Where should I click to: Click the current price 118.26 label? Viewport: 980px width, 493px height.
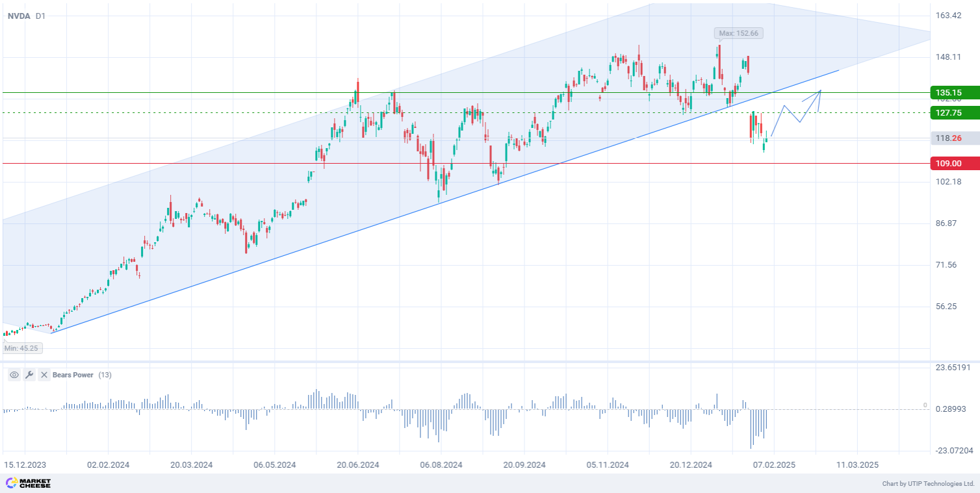click(955, 138)
